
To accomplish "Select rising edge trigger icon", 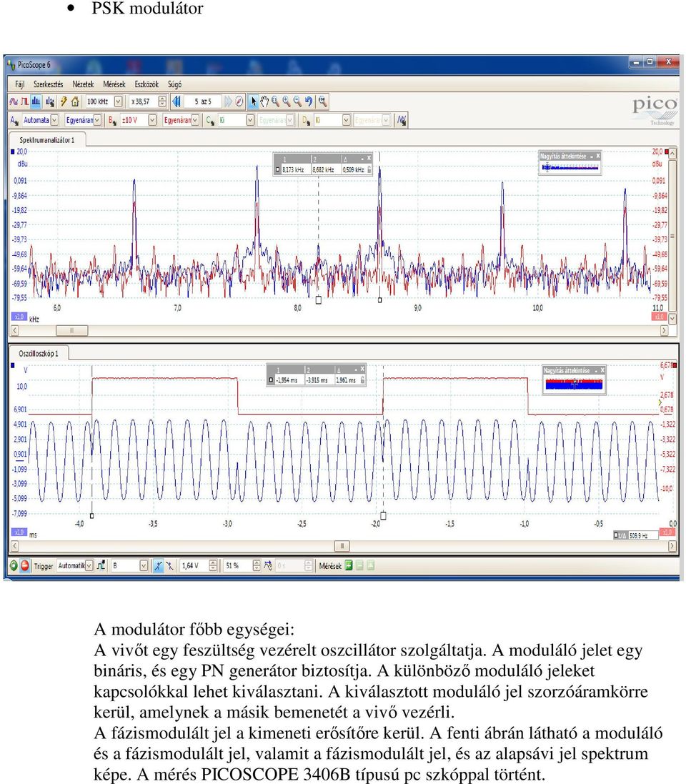I will (x=159, y=565).
